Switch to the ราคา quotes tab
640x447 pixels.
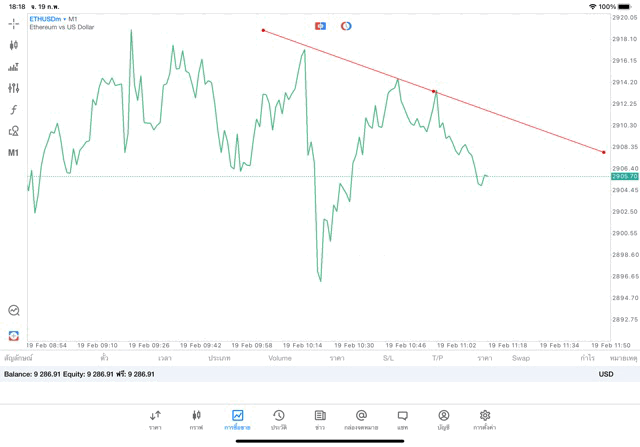(x=155, y=419)
